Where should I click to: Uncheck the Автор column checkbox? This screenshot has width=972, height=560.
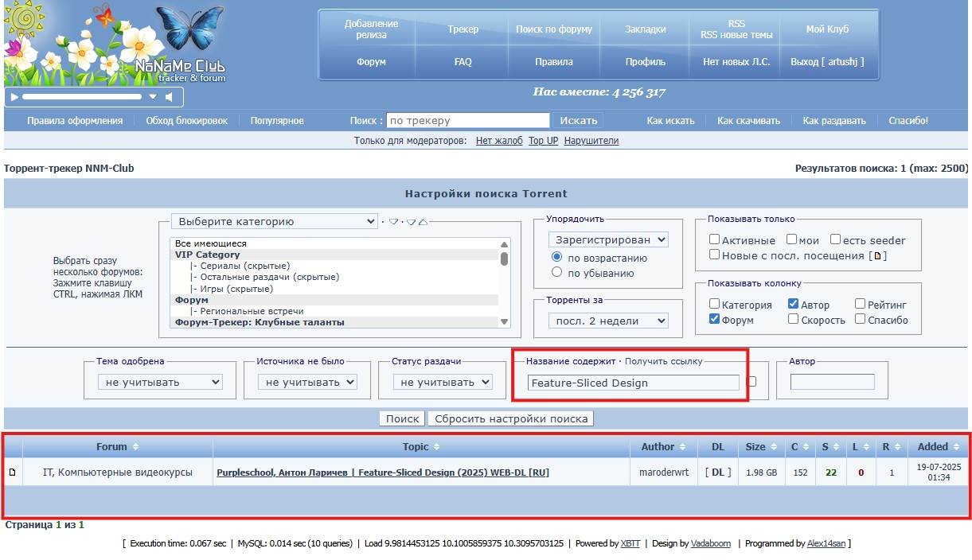793,304
